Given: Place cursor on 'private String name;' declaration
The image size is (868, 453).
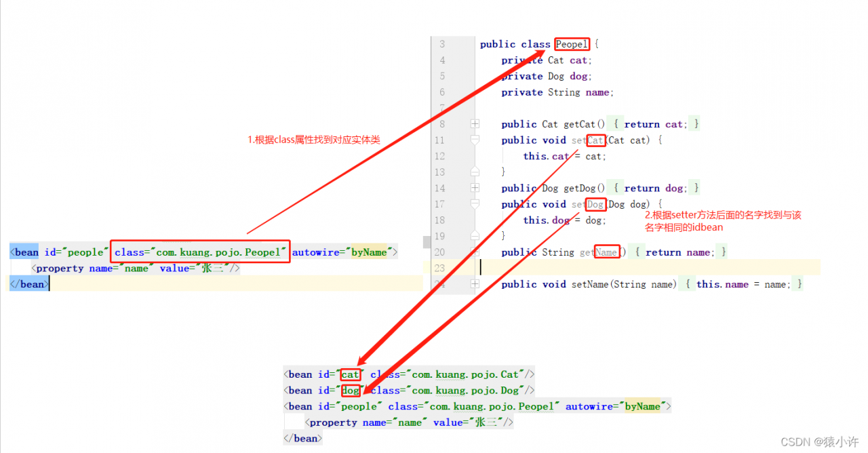Looking at the screenshot, I should tap(557, 92).
